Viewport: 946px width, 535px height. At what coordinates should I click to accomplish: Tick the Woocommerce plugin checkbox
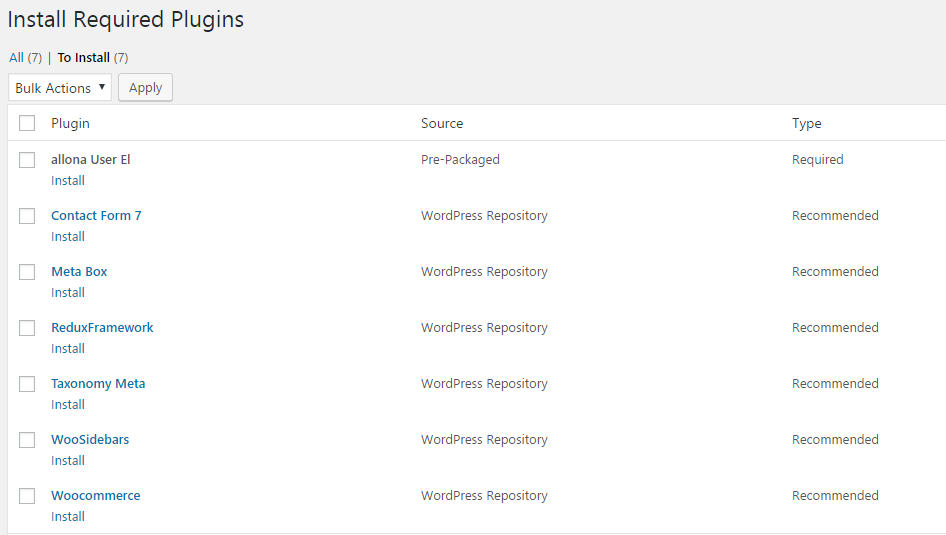pyautogui.click(x=27, y=496)
